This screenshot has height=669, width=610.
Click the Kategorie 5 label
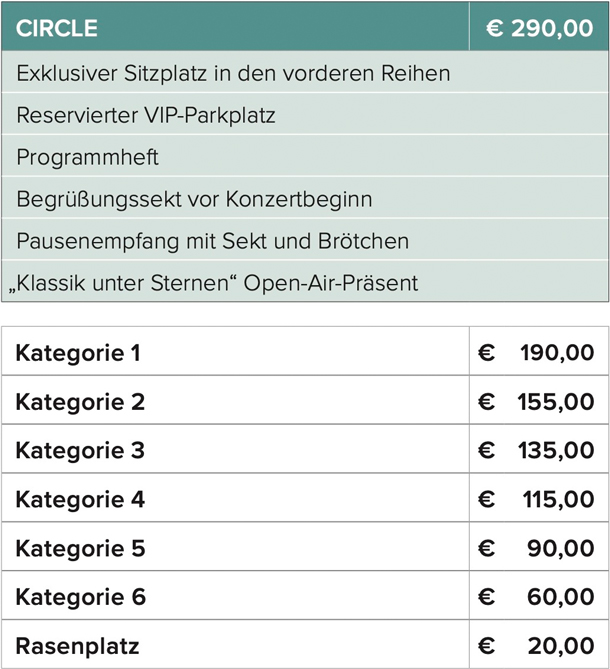coord(80,548)
